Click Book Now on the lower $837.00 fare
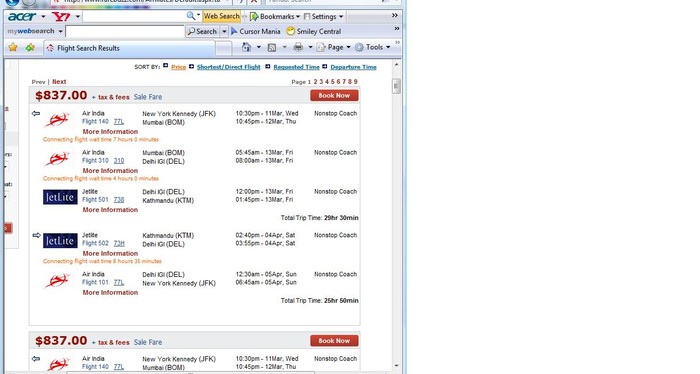700x374 pixels. 334,341
